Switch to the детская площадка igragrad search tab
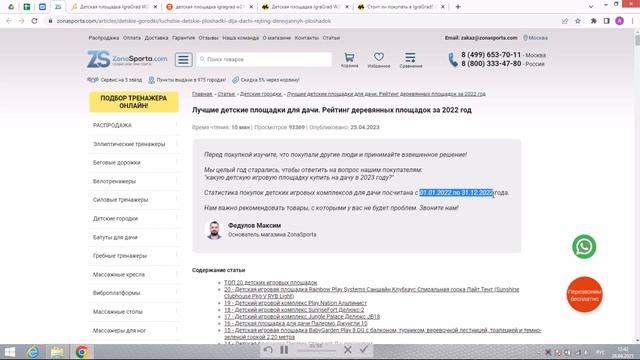Viewport: 640px width, 360px height. click(x=209, y=7)
